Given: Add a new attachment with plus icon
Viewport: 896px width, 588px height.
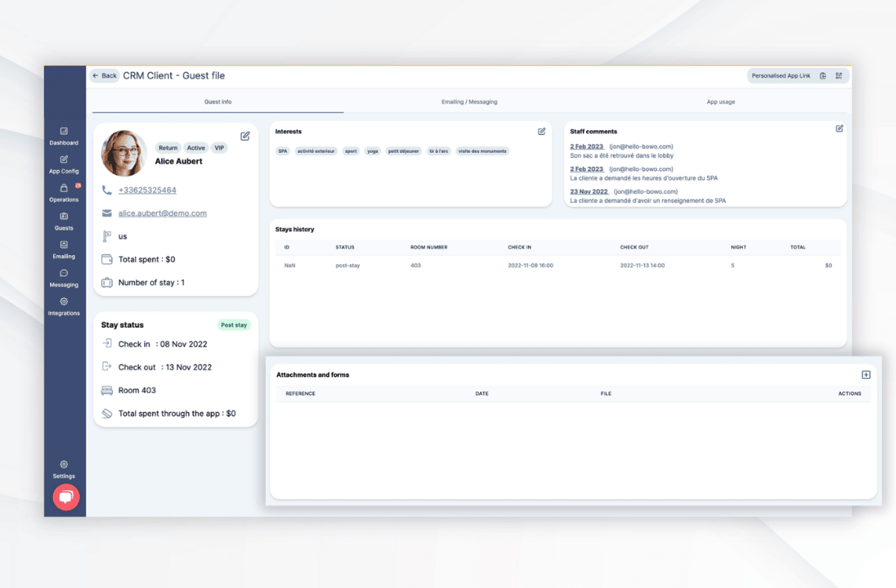Looking at the screenshot, I should tap(866, 375).
